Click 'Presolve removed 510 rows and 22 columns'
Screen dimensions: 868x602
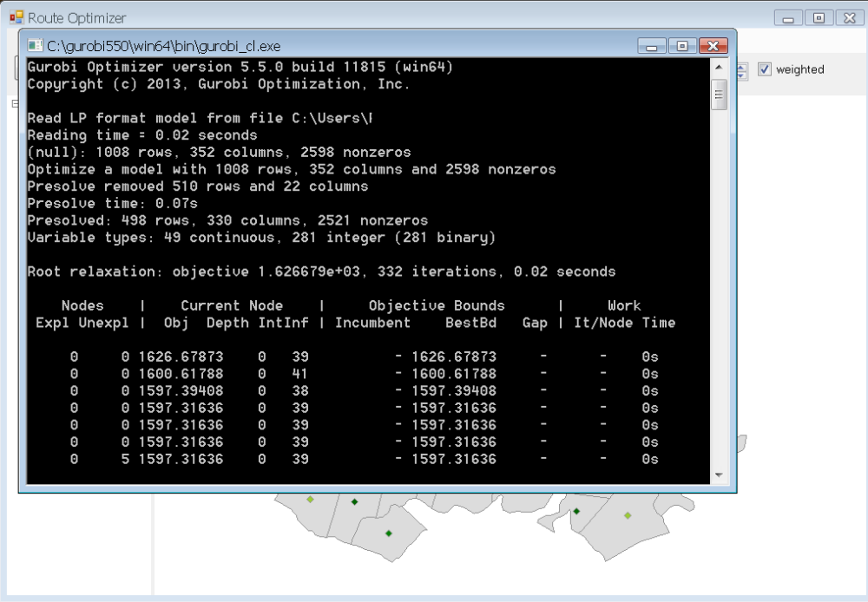[x=198, y=186]
